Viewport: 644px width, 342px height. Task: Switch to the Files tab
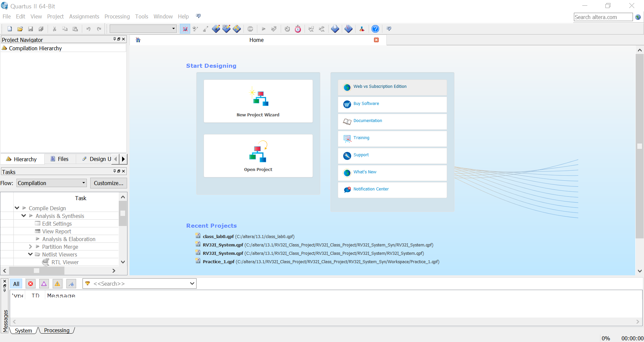point(60,159)
